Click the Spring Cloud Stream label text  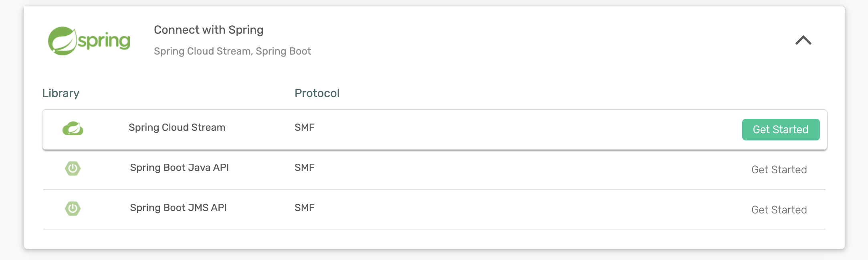[x=177, y=127]
